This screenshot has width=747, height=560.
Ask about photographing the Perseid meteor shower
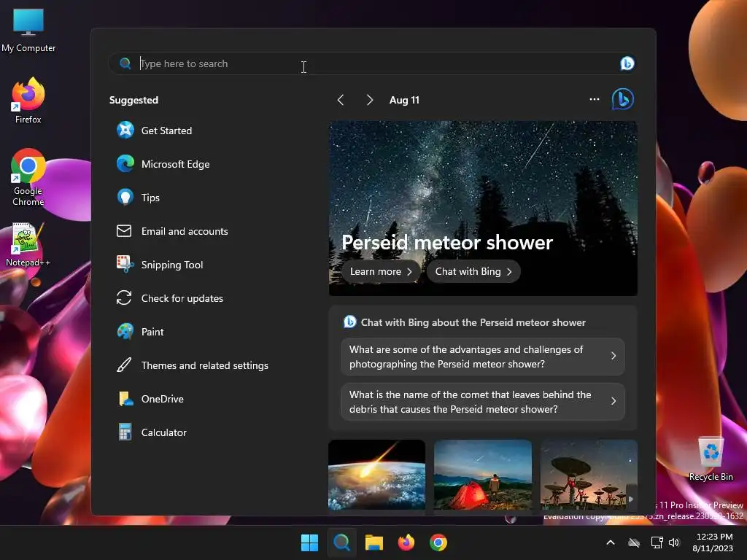(x=483, y=356)
